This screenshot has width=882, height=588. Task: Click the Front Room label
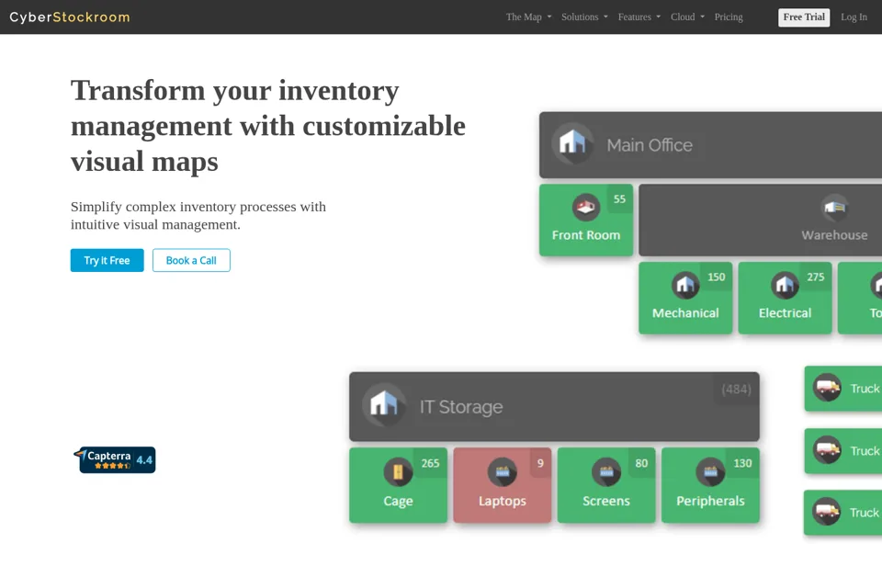[586, 235]
